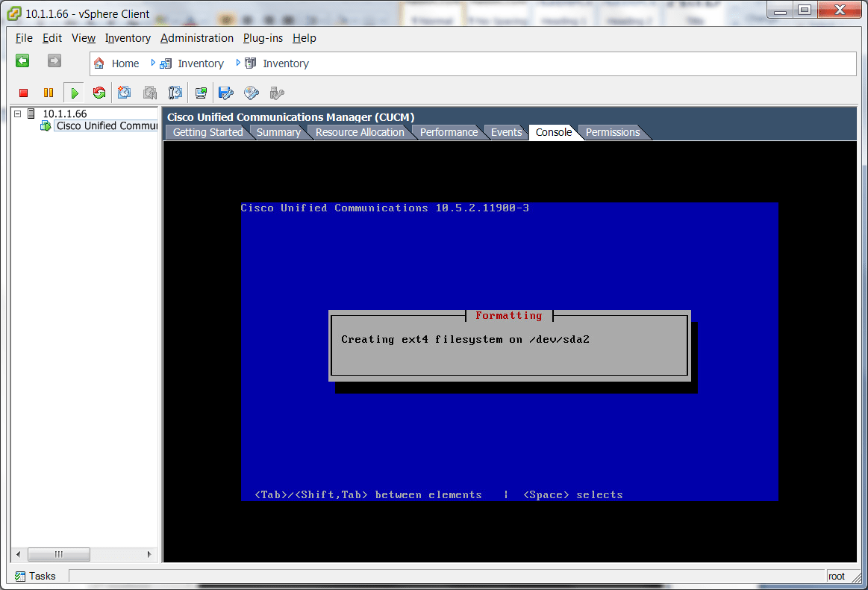Click the Home breadcrumb link
Image resolution: width=868 pixels, height=590 pixels.
(x=125, y=63)
